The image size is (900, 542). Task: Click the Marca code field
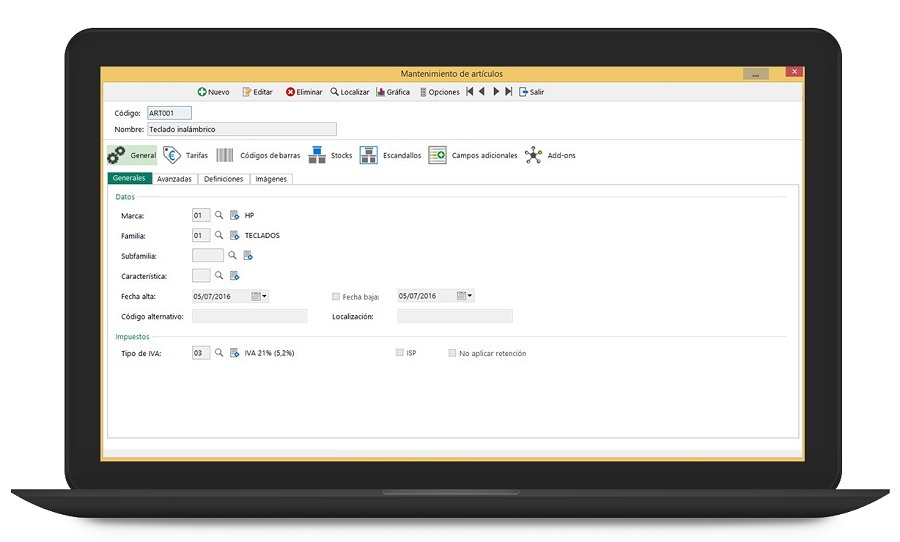[201, 215]
